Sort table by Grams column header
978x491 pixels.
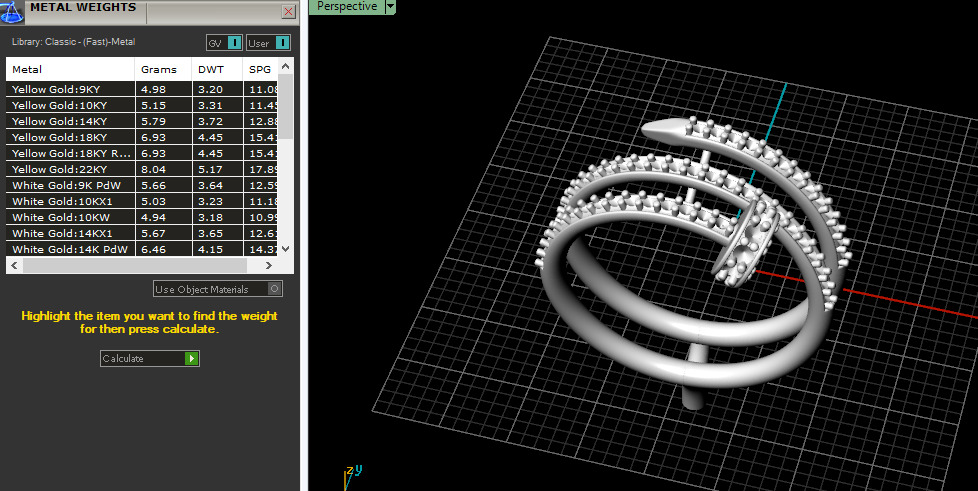[x=163, y=69]
